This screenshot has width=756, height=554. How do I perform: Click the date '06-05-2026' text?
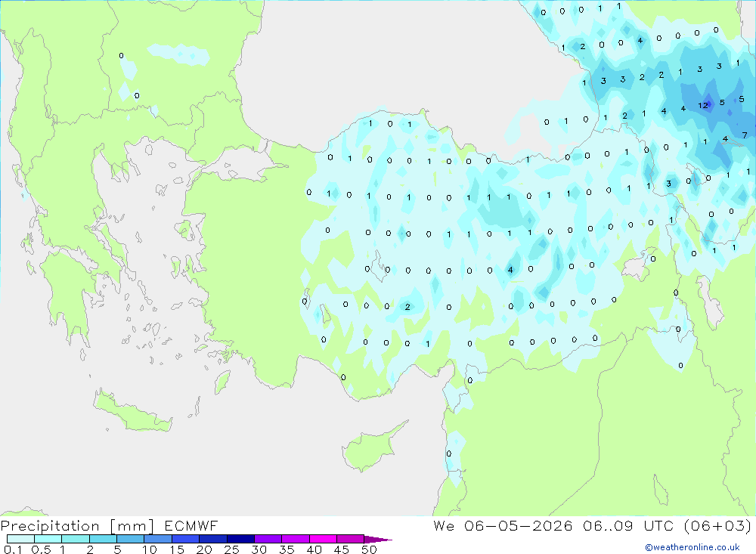click(x=518, y=525)
